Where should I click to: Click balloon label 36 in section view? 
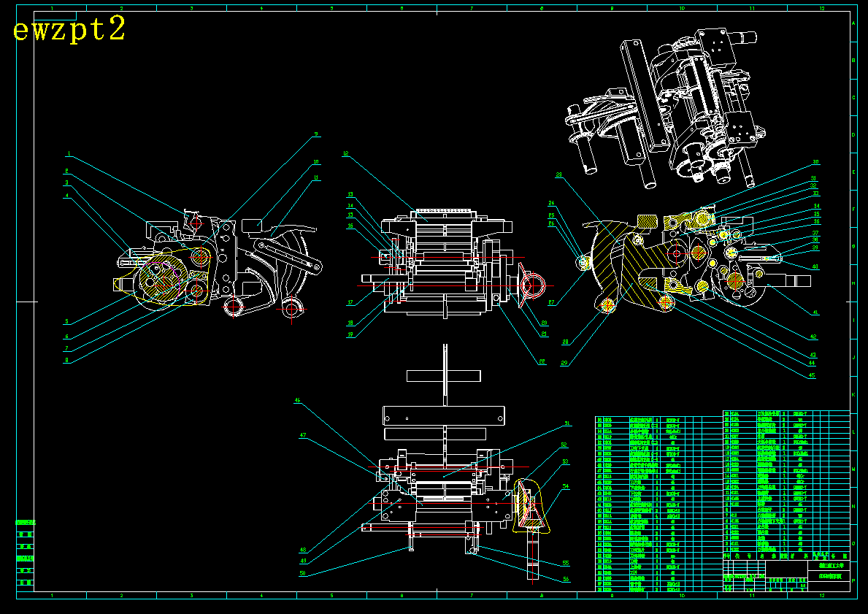tap(816, 221)
